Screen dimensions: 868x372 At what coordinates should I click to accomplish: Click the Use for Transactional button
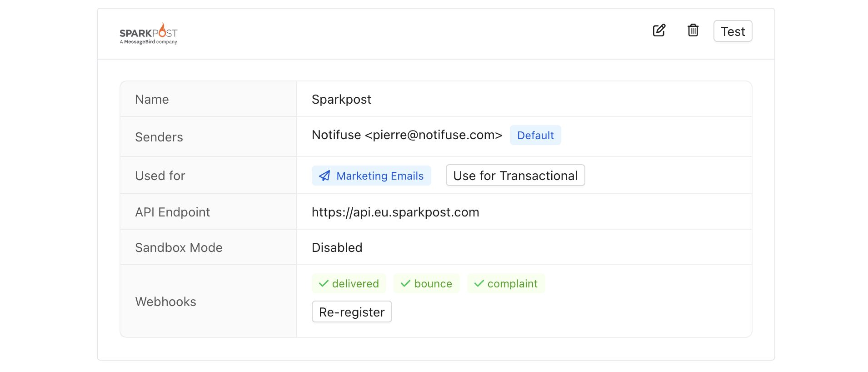click(515, 176)
